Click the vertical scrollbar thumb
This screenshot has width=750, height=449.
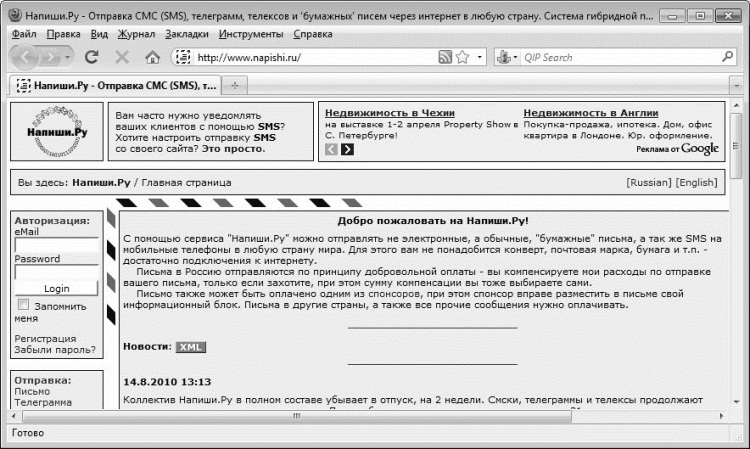pos(737,146)
